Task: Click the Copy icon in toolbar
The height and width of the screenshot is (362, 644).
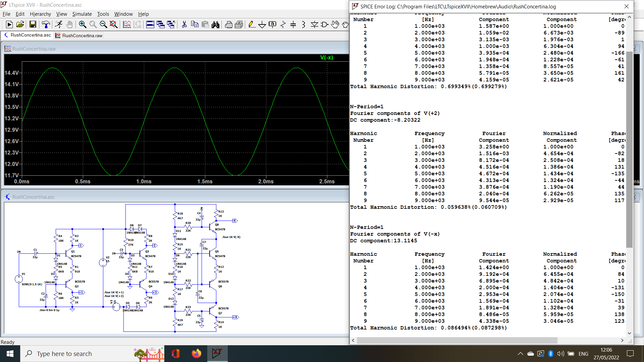Action: coord(195,24)
